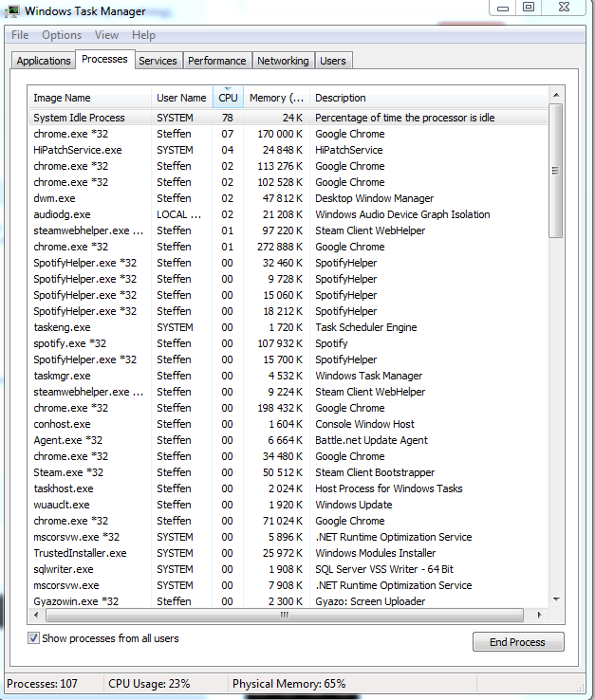Click the Windows Modules Installer description
Viewport: 595px width, 700px height.
point(375,553)
